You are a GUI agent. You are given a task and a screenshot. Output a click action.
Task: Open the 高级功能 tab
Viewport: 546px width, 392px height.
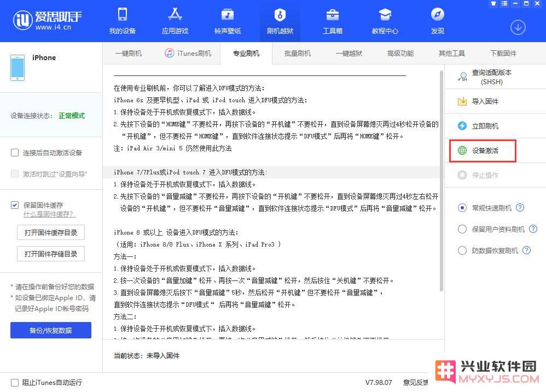pyautogui.click(x=400, y=53)
